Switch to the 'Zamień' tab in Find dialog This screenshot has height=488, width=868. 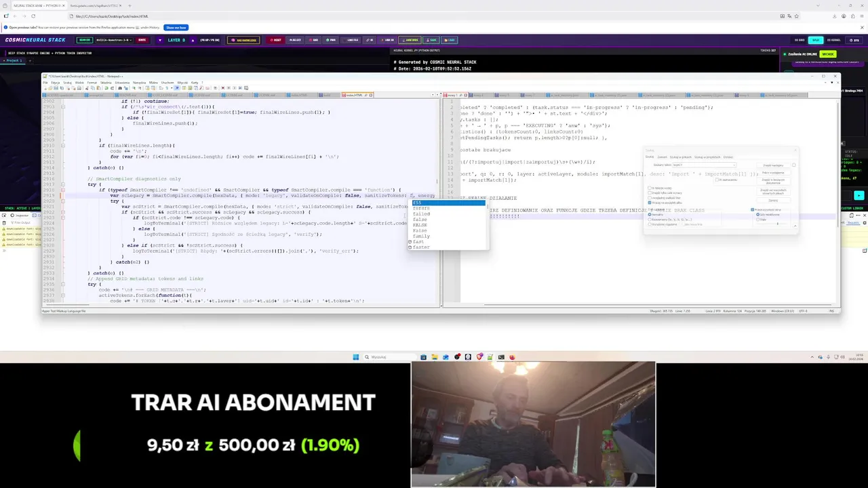click(x=662, y=157)
